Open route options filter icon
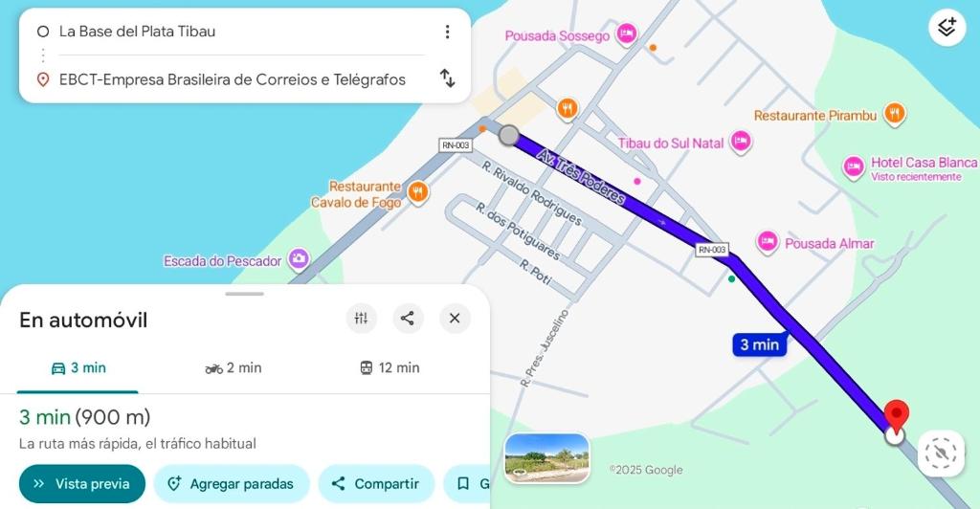Screen dimensions: 980x509 pos(361,319)
